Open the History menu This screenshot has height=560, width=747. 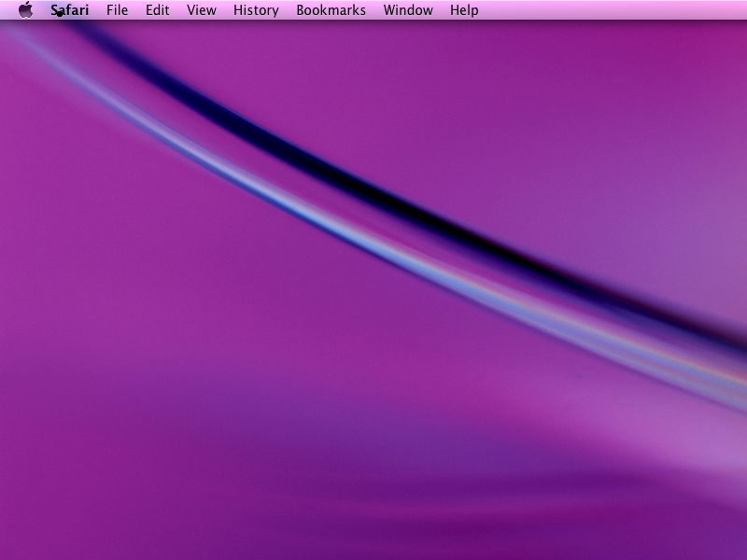tap(256, 10)
